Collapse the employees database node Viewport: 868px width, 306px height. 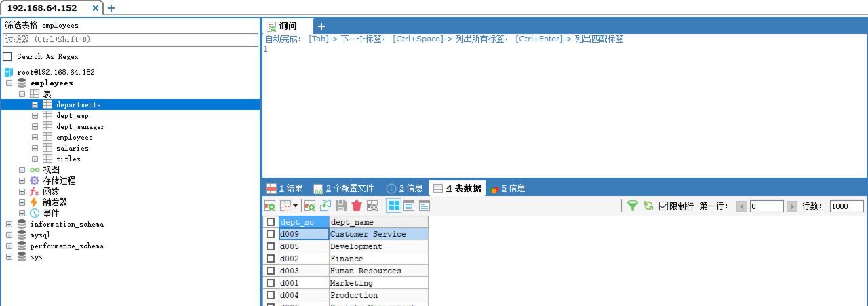(9, 83)
